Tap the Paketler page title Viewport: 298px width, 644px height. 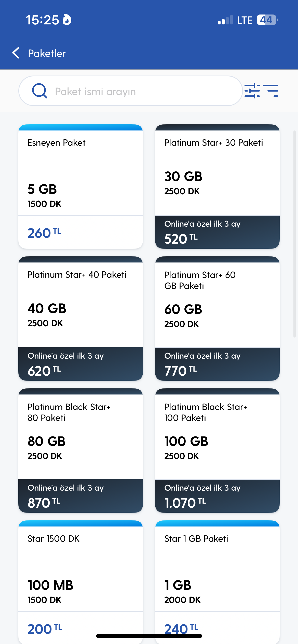[47, 53]
